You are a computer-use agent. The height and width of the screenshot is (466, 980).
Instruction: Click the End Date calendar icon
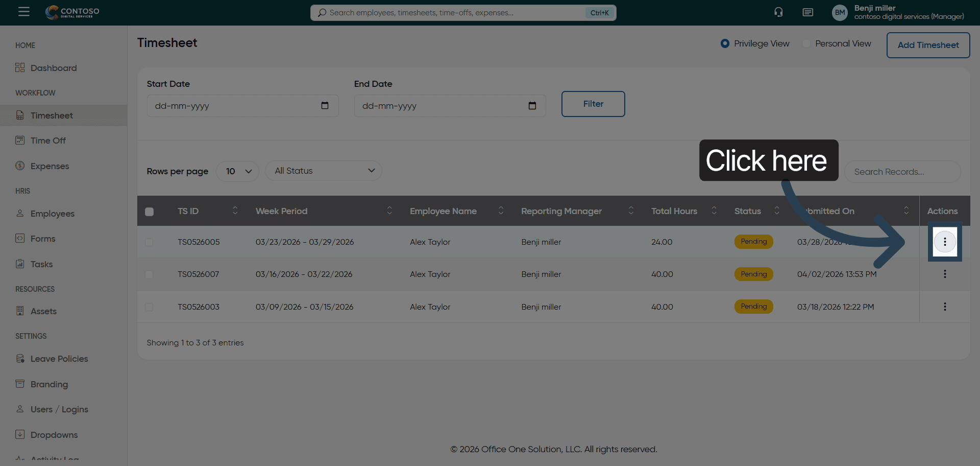[x=532, y=106]
